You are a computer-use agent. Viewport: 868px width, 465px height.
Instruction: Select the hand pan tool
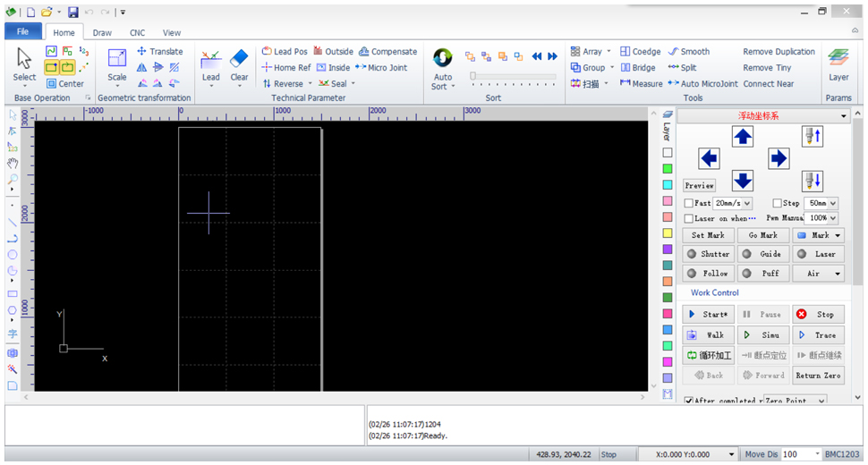pyautogui.click(x=13, y=163)
